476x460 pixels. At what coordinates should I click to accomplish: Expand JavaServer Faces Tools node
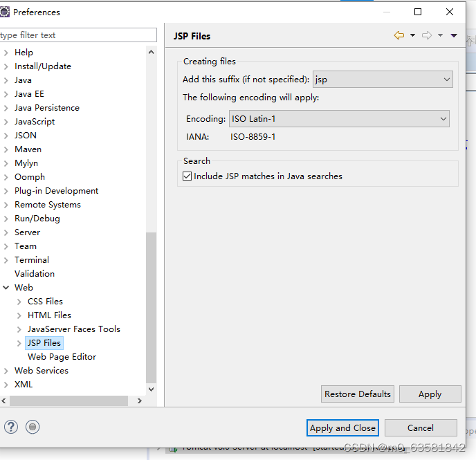(19, 329)
